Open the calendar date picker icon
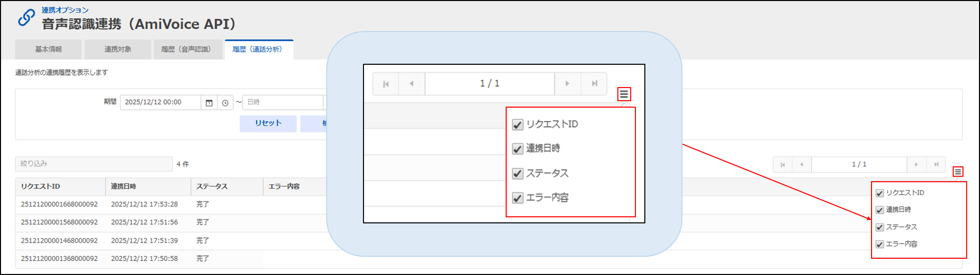 [209, 103]
